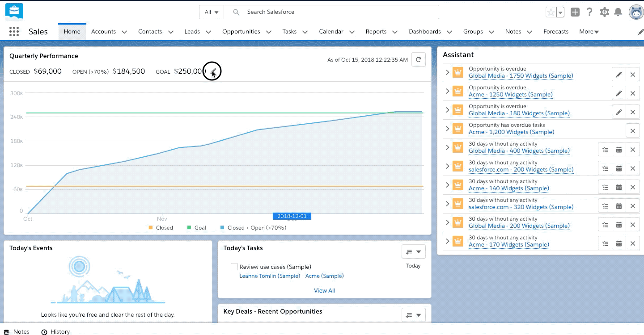Edit Acme 1250 Widgets overdue opportunity
Image resolution: width=644 pixels, height=335 pixels.
pos(619,94)
